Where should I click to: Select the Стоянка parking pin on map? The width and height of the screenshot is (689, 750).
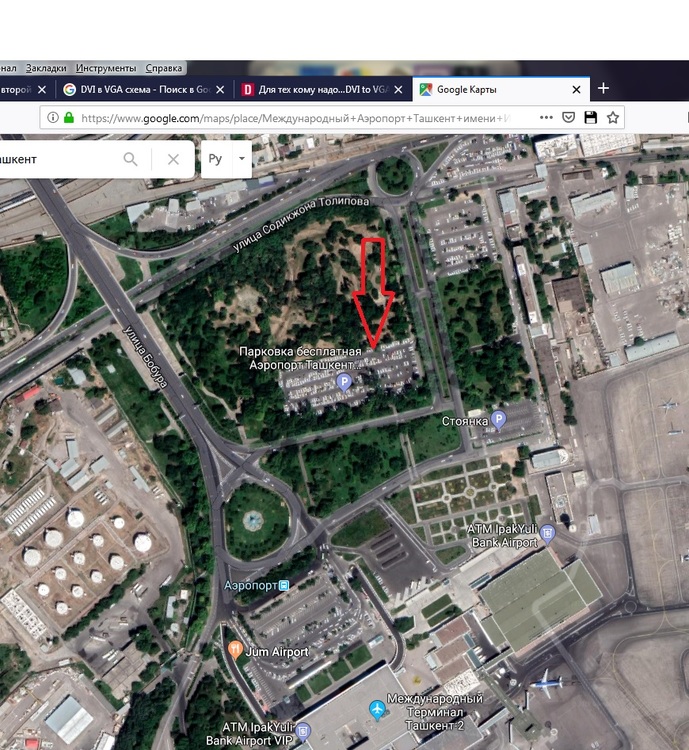498,420
